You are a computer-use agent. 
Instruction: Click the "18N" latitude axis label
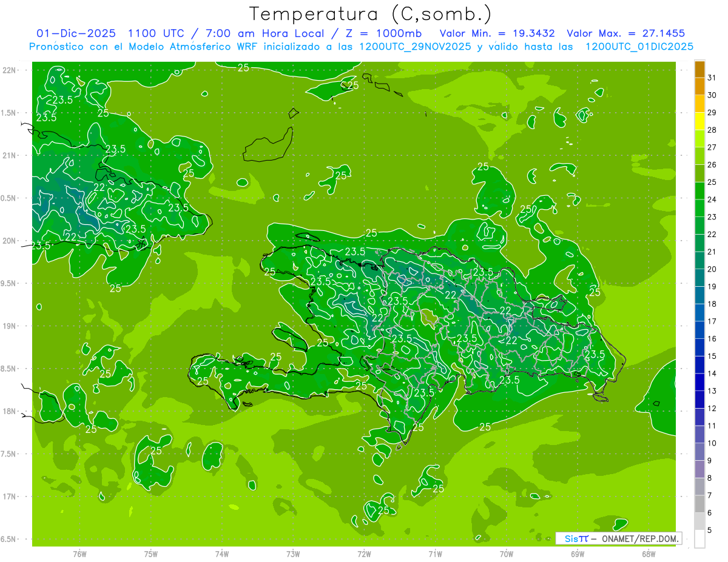pyautogui.click(x=9, y=411)
